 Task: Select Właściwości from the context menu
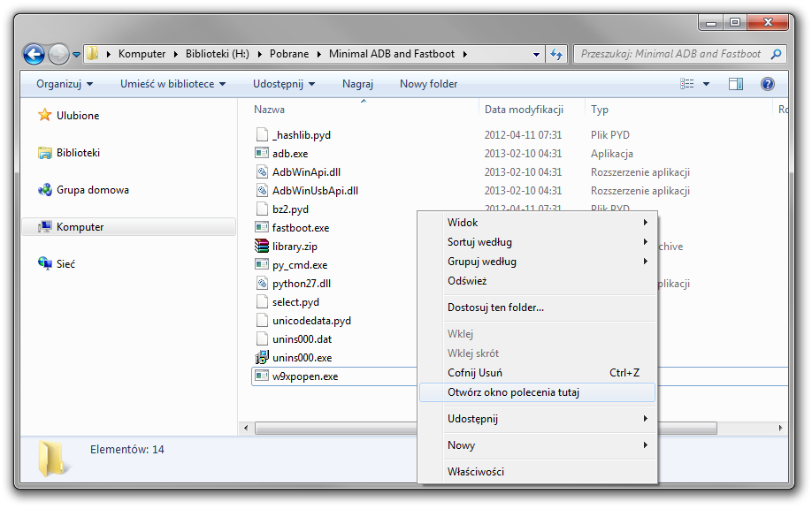coord(476,472)
